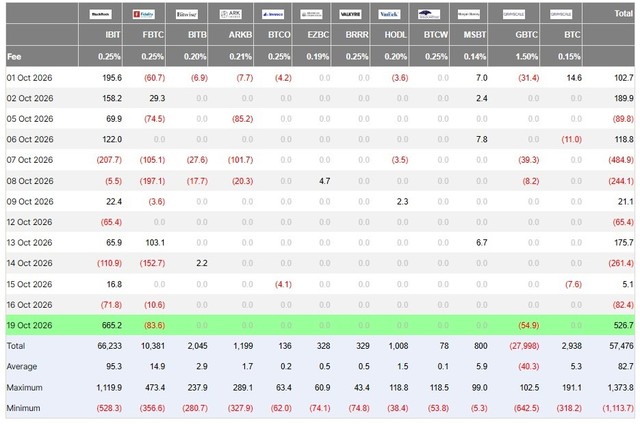Screen dimensions: 640x424
Task: Select the BRRR ticker header
Action: pyautogui.click(x=357, y=35)
